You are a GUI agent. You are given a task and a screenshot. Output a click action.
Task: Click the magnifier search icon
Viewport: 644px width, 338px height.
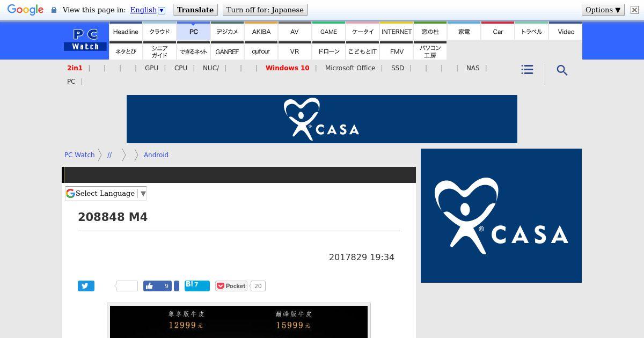click(x=562, y=70)
